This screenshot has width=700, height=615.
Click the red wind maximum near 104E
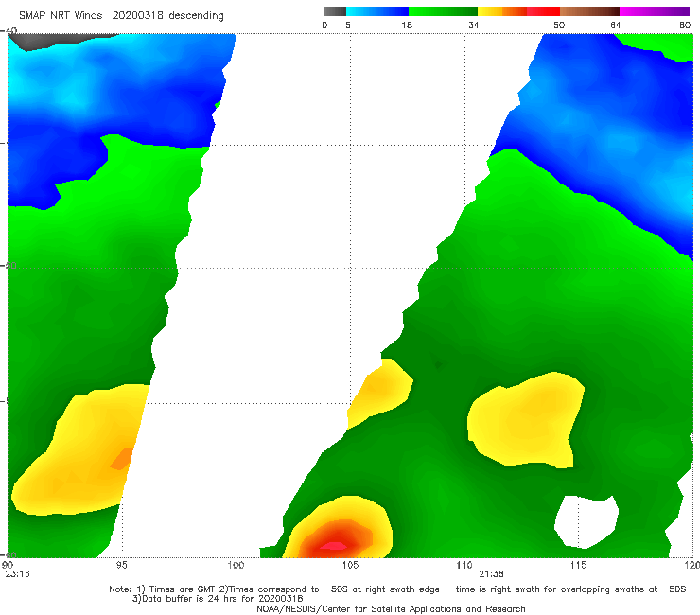pos(334,546)
